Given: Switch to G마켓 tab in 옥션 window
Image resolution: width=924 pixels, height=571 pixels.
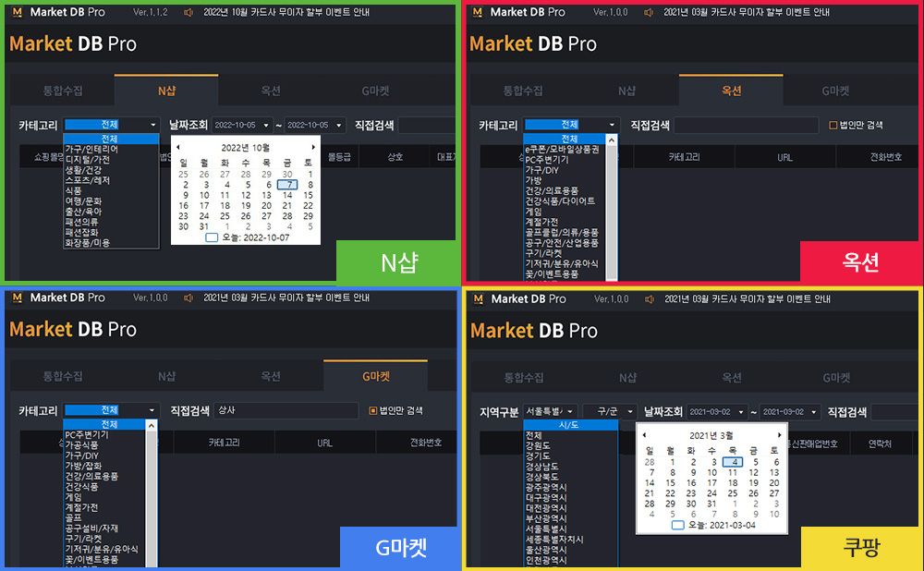Looking at the screenshot, I should pyautogui.click(x=835, y=91).
